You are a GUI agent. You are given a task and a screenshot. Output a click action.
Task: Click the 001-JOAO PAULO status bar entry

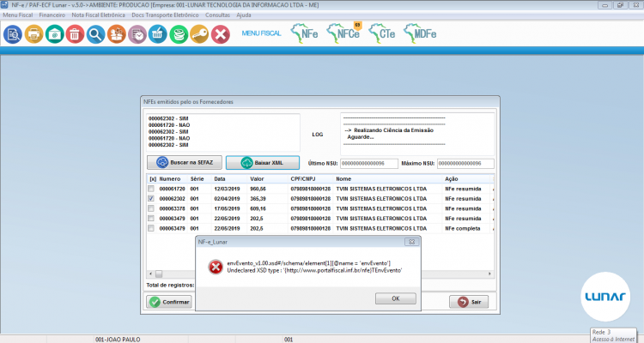point(118,340)
